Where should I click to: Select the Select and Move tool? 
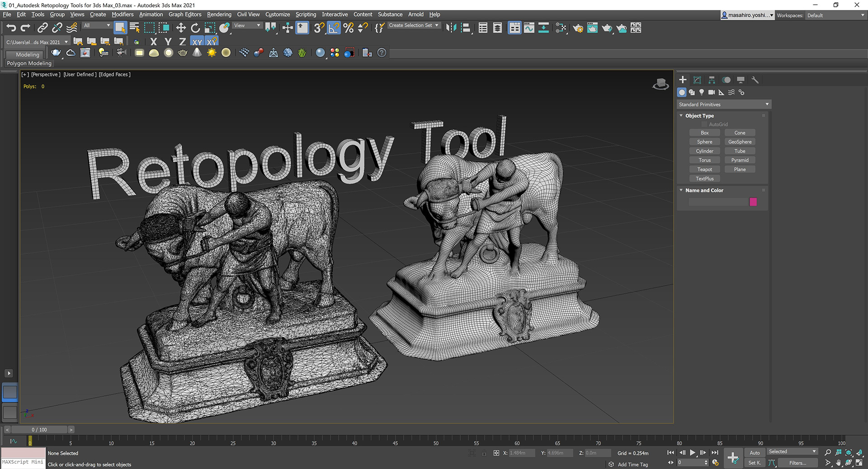[181, 28]
